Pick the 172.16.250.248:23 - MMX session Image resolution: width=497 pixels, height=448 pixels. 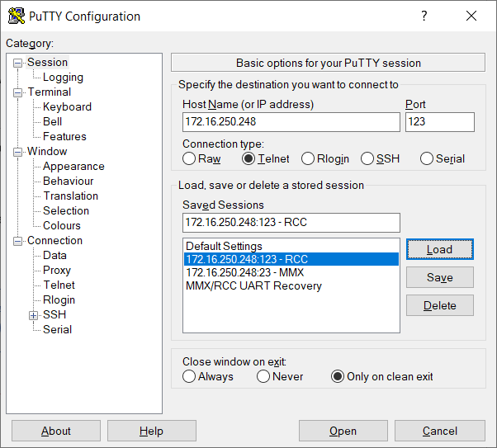click(246, 272)
